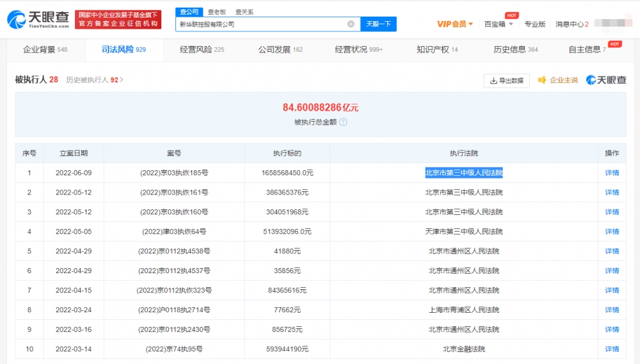Open VIP会员 dropdown menu

point(454,24)
